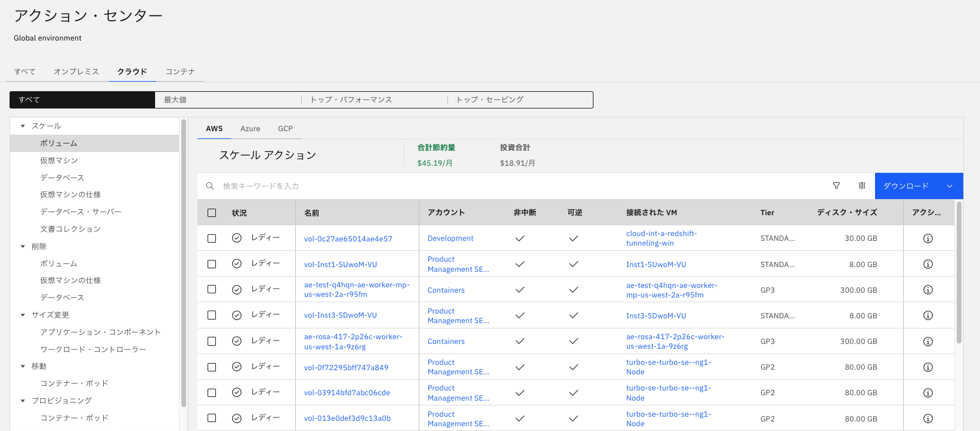Collapse the 削除 tree section
This screenshot has width=980, height=431.
(23, 247)
